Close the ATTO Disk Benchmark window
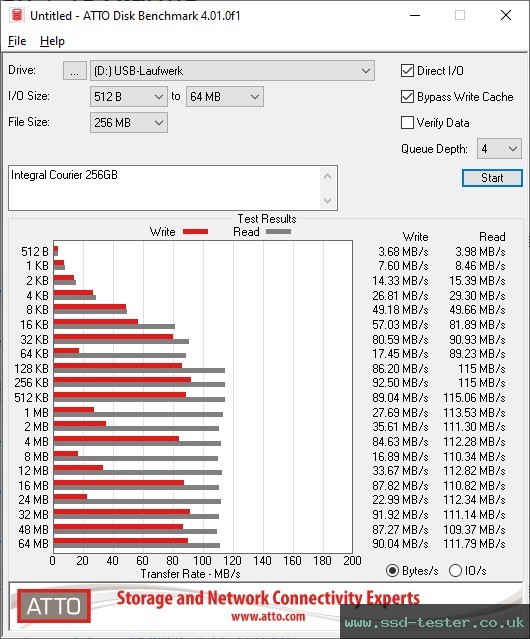This screenshot has width=530, height=639. click(506, 15)
